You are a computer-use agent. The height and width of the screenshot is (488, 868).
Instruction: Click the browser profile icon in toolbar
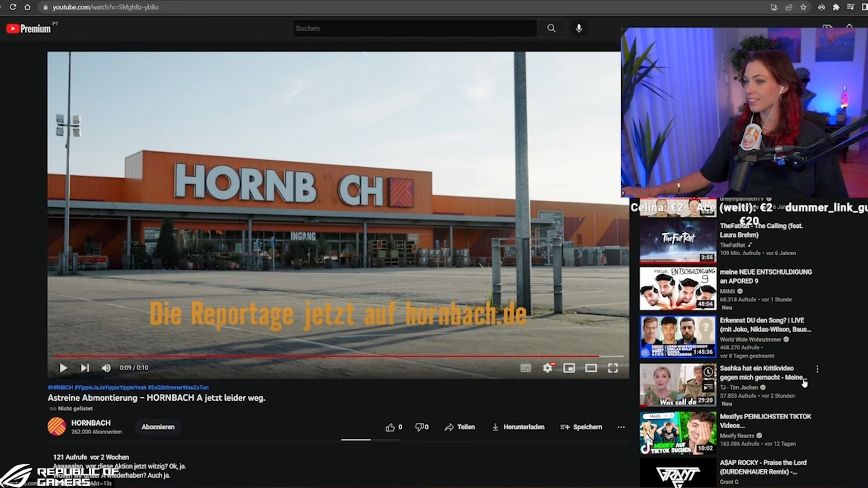tap(821, 7)
